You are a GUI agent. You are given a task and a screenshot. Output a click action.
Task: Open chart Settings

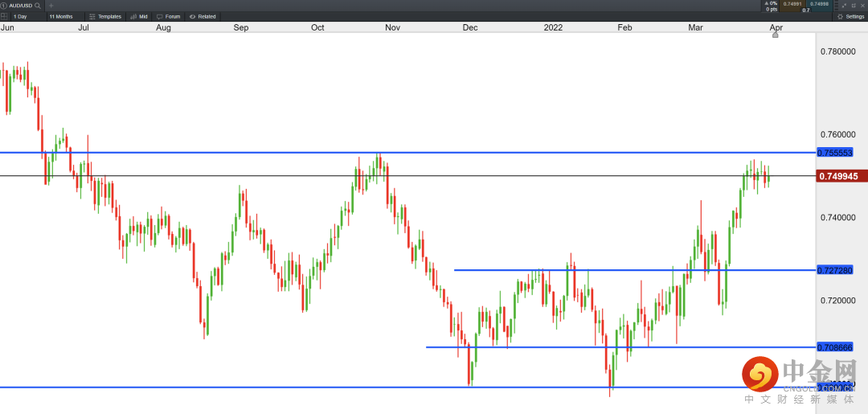point(851,17)
